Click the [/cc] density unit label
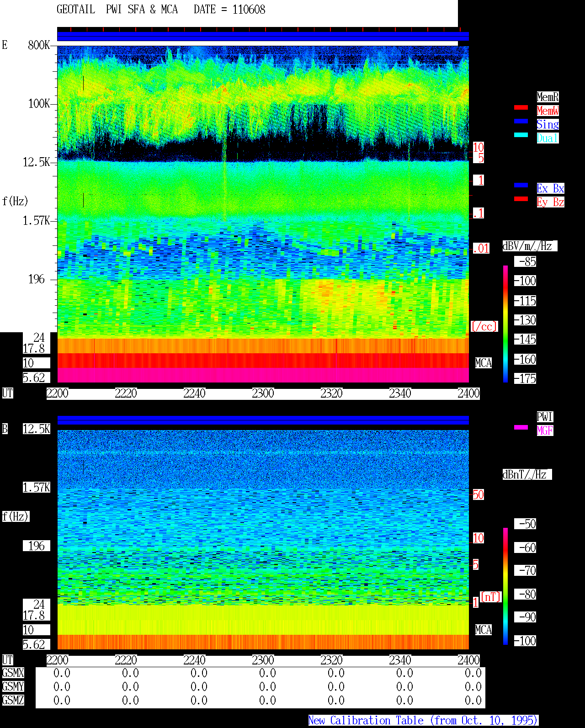This screenshot has height=728, width=585. (484, 327)
